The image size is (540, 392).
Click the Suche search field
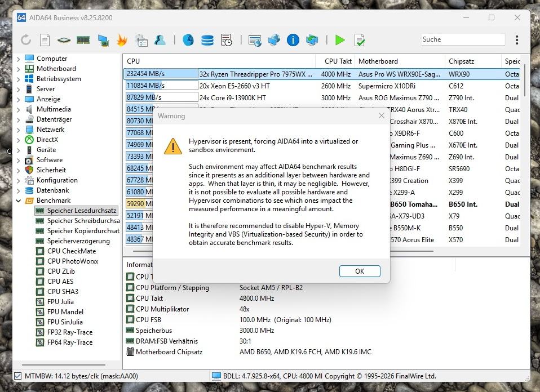463,39
